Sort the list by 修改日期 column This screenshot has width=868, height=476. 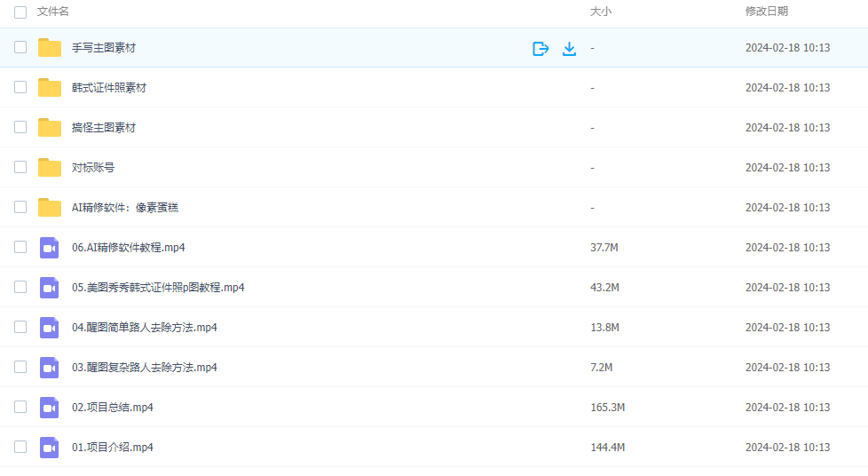tap(766, 12)
